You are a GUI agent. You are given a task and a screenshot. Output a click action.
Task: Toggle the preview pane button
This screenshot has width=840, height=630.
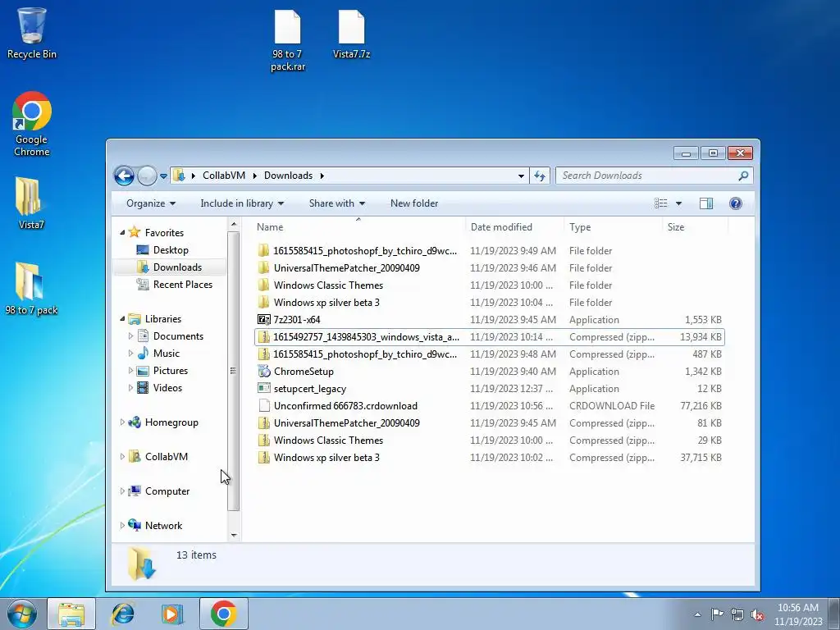[706, 203]
